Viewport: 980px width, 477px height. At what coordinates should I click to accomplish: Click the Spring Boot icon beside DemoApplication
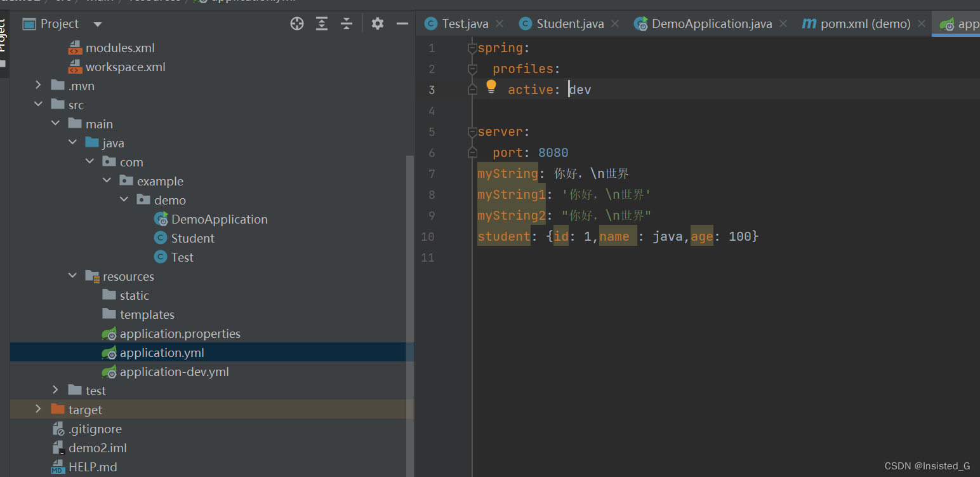pyautogui.click(x=161, y=219)
